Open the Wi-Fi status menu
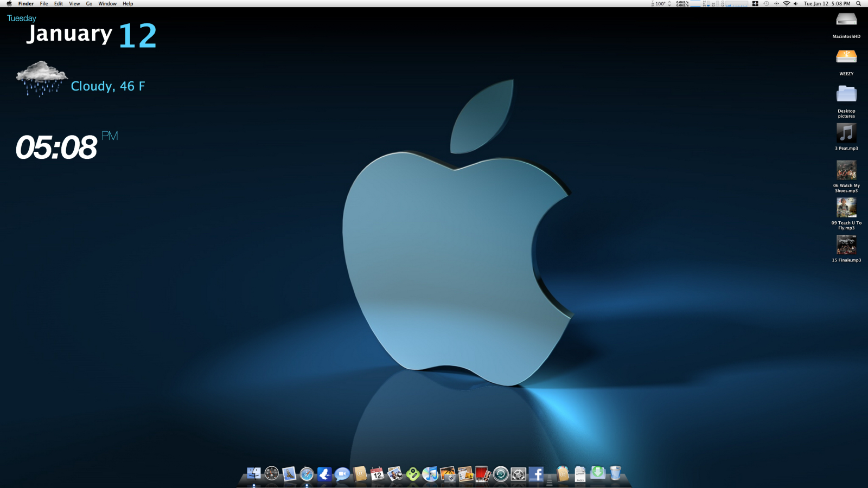Screen dimensions: 868x488 point(786,3)
